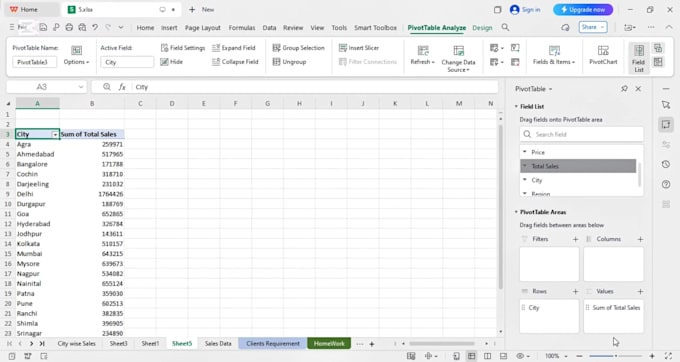The image size is (680, 362).
Task: Open the Insert ribbon tab
Action: tap(169, 27)
